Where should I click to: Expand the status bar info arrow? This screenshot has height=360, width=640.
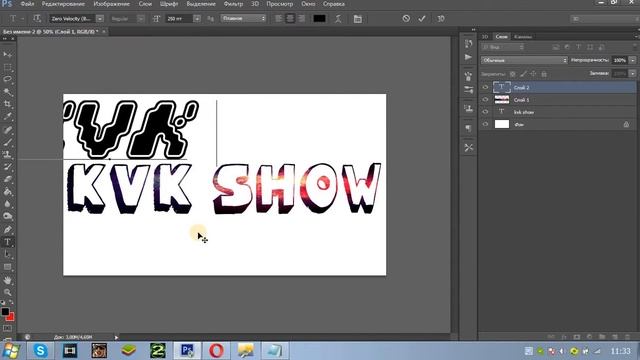[x=116, y=337]
